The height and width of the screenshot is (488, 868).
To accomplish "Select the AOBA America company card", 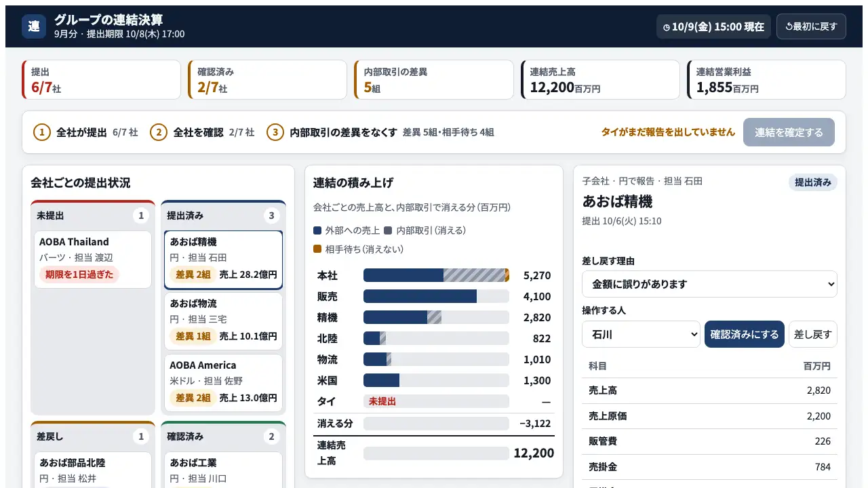I will [x=223, y=383].
